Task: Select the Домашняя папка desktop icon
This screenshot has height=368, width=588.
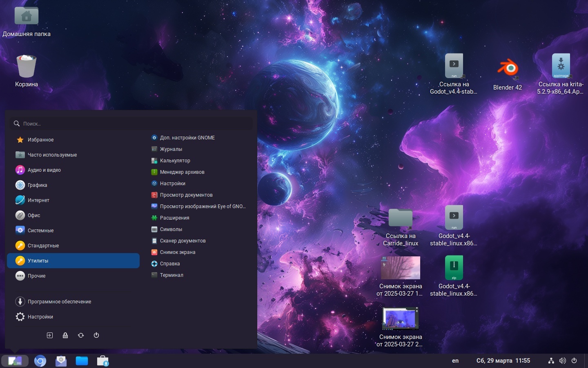Action: click(x=27, y=21)
